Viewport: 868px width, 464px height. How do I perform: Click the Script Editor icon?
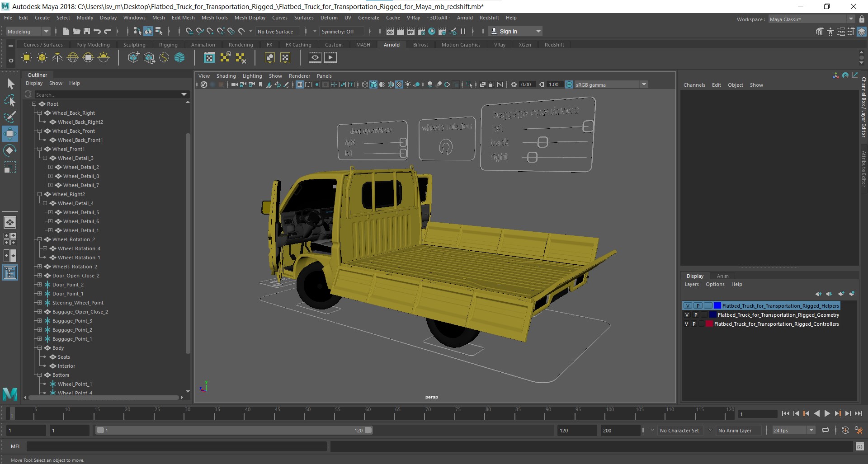pyautogui.click(x=860, y=446)
